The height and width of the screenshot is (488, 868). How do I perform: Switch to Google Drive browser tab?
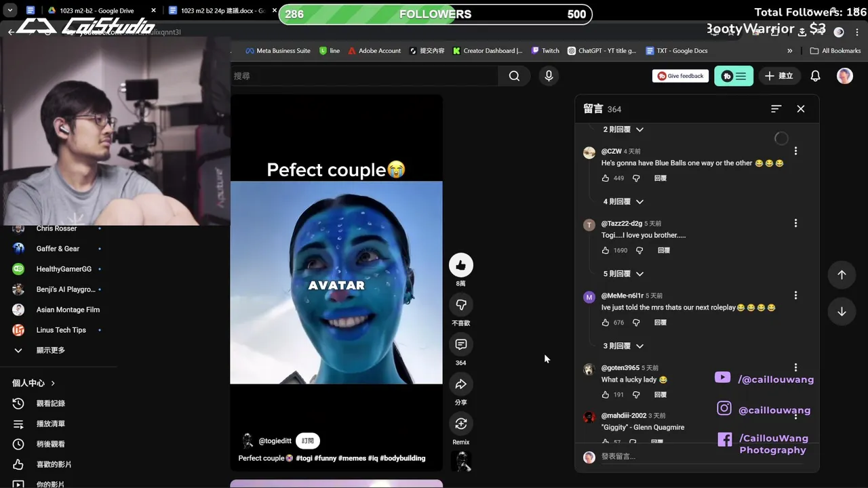(x=100, y=10)
